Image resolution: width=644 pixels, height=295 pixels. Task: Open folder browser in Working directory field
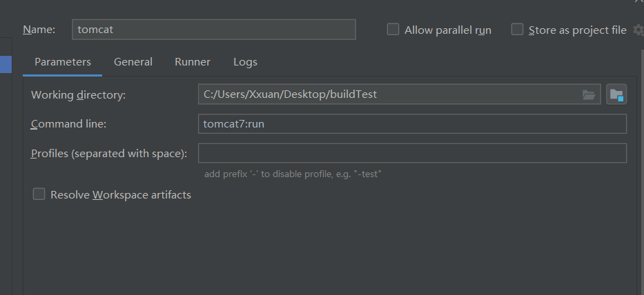589,95
